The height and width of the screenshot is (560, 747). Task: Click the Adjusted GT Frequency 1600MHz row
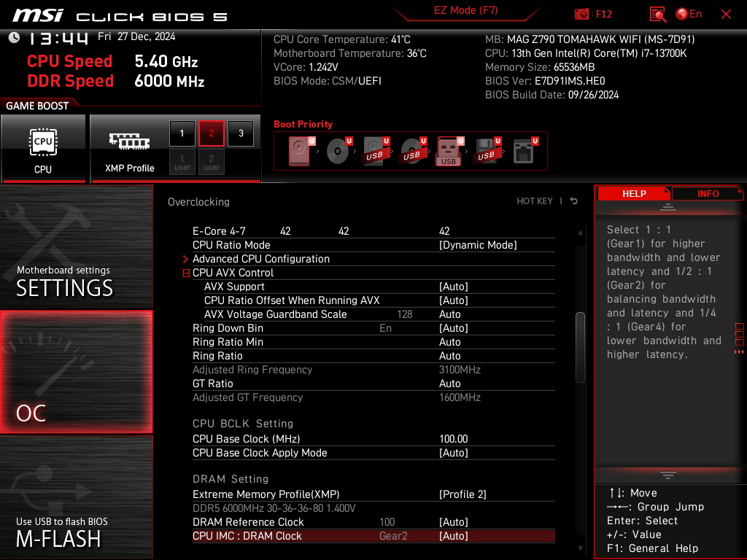pos(373,397)
